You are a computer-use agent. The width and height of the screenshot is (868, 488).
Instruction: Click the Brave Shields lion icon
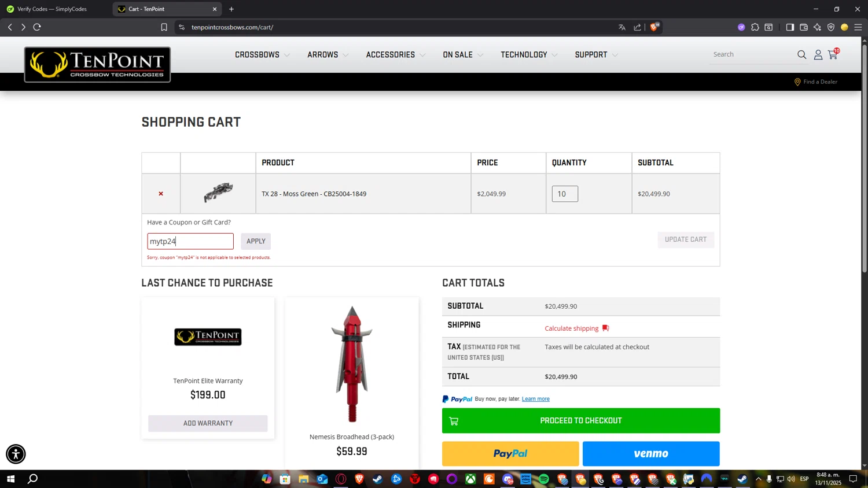pyautogui.click(x=654, y=27)
